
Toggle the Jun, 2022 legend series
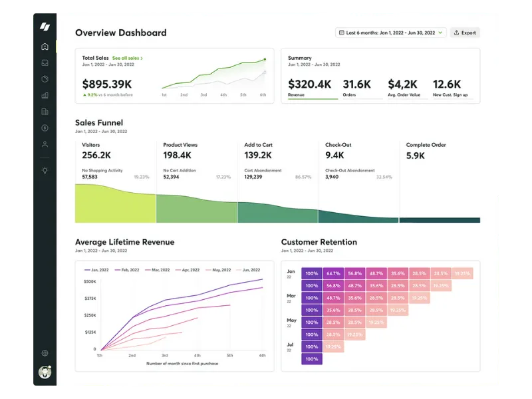(x=247, y=270)
